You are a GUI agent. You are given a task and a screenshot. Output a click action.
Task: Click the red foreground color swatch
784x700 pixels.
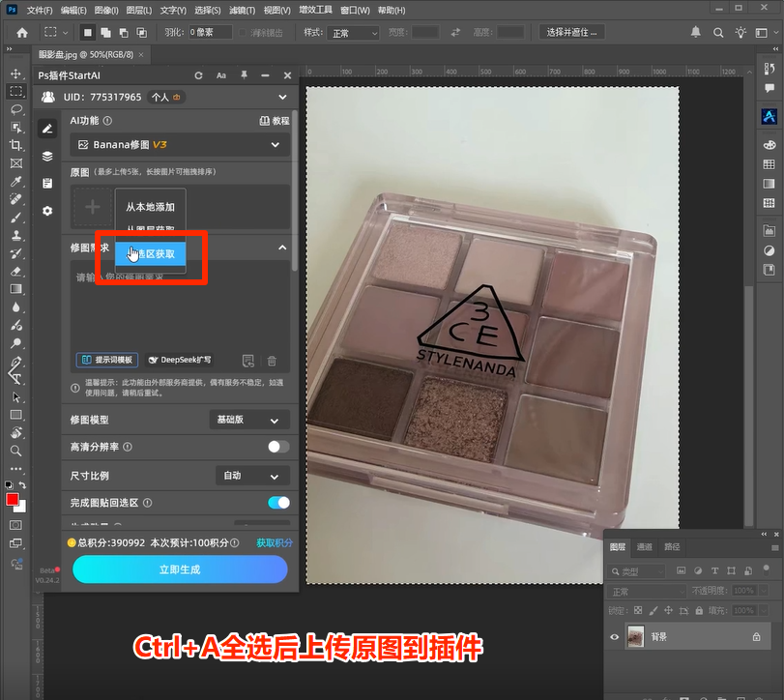(13, 499)
